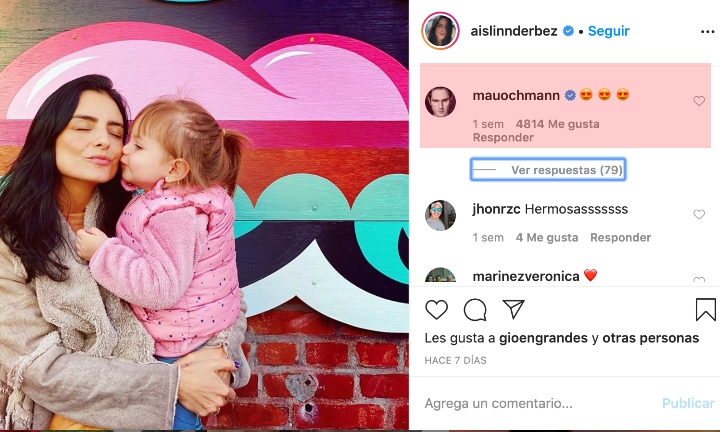Share post via paper plane icon
The width and height of the screenshot is (720, 432).
click(x=513, y=309)
